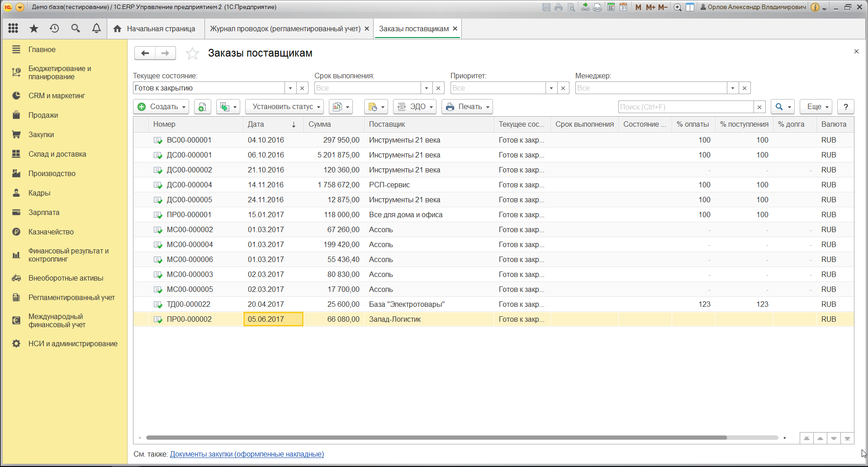Screen dimensions: 868x467
Task: Open the Еще dropdown menu
Action: [x=816, y=107]
